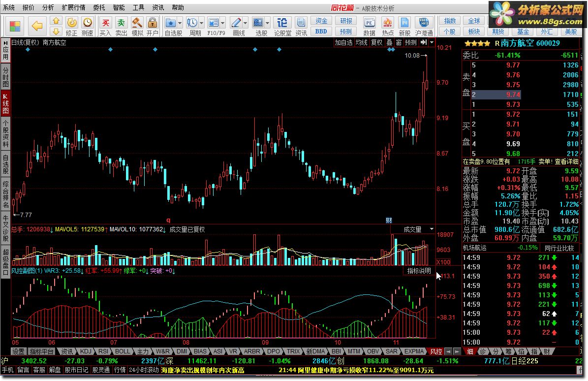588x381 pixels.
Task: Select the 画线 pencil drawing tool
Action: 236,23
